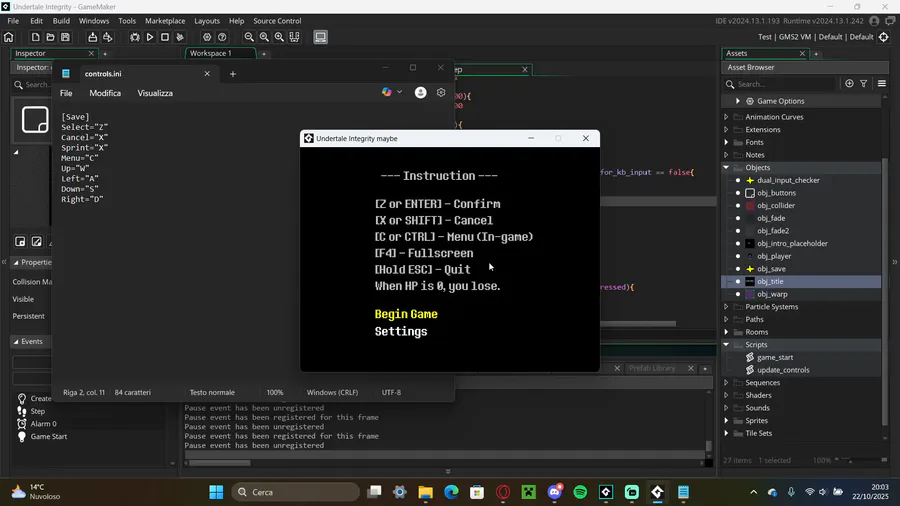Collapse the Scripts folder
This screenshot has width=900, height=506.
click(x=726, y=345)
